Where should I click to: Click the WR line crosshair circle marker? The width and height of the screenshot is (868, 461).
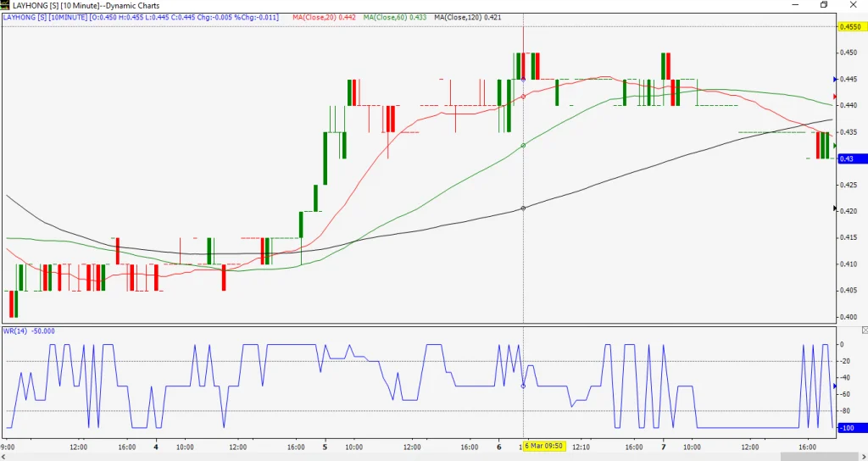tap(524, 386)
